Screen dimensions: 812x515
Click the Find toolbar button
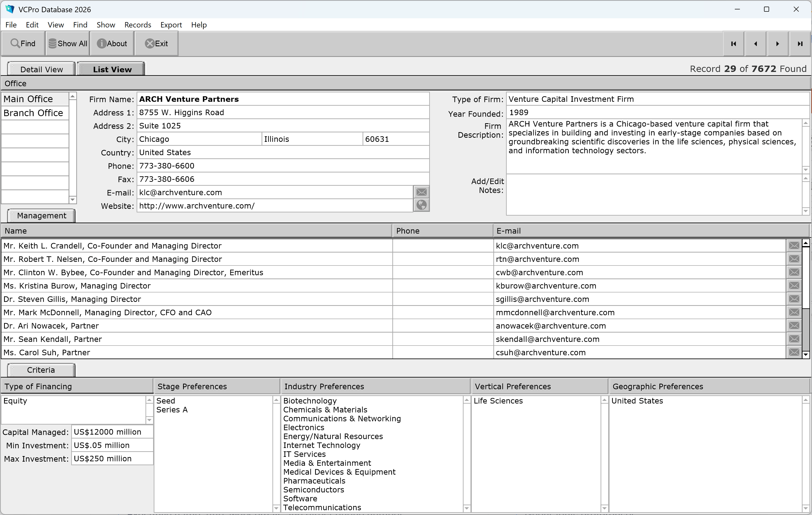[x=23, y=43]
